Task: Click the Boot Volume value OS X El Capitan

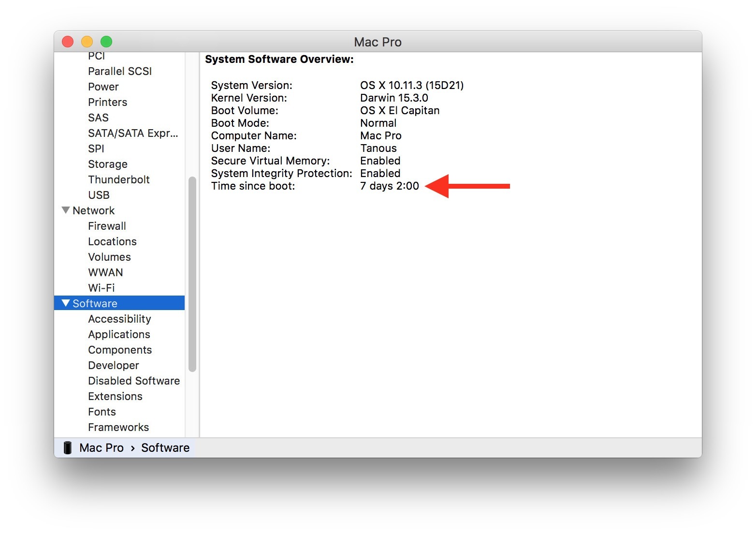Action: click(x=400, y=110)
